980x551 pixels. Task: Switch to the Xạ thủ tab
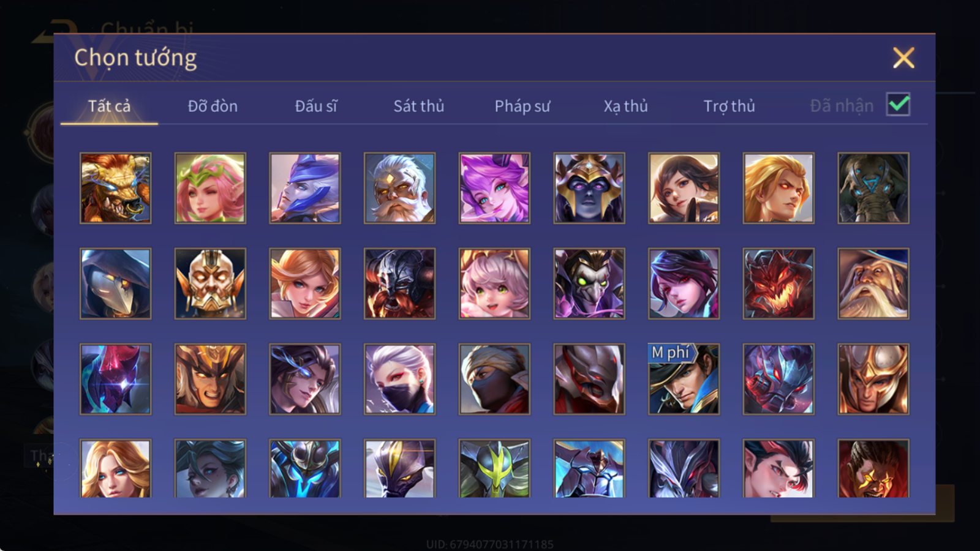click(625, 106)
